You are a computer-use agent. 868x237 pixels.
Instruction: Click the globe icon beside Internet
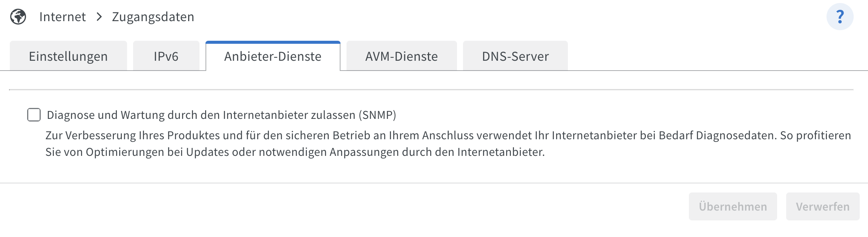pyautogui.click(x=18, y=17)
